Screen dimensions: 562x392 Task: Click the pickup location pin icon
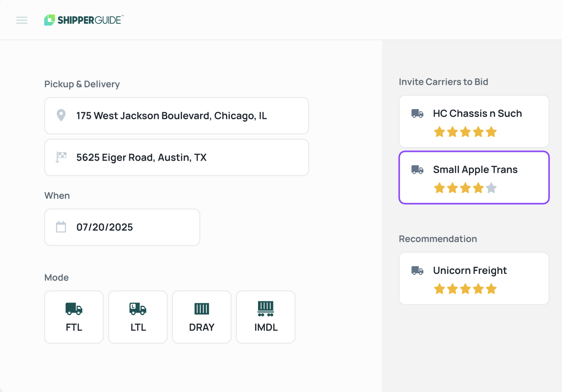(x=61, y=115)
